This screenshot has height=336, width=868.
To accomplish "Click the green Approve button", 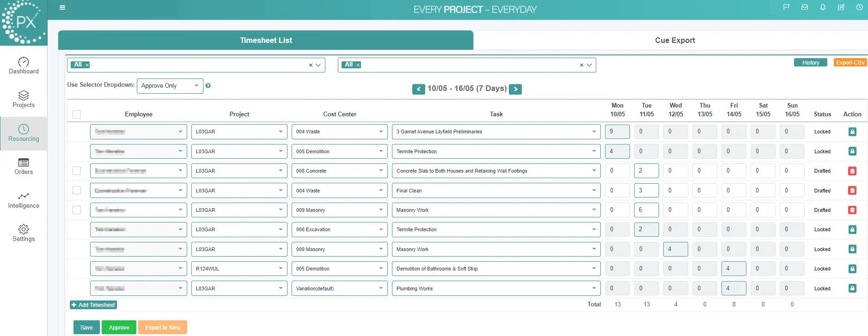I will [x=119, y=327].
